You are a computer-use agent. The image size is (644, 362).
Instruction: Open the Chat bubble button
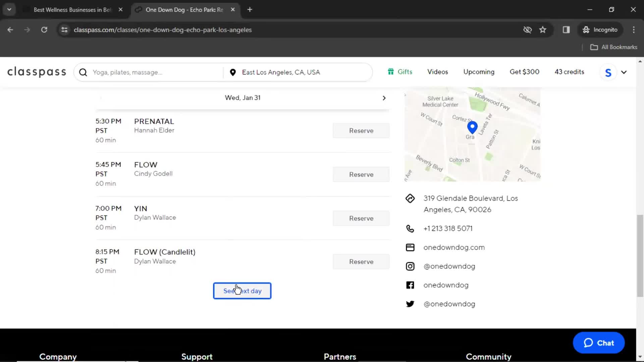(x=599, y=343)
